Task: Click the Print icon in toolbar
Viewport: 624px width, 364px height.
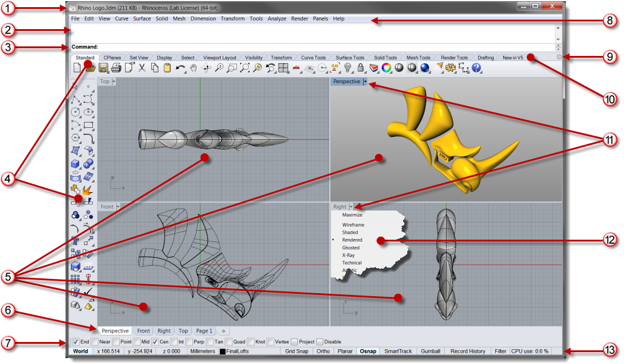Action: tap(116, 68)
